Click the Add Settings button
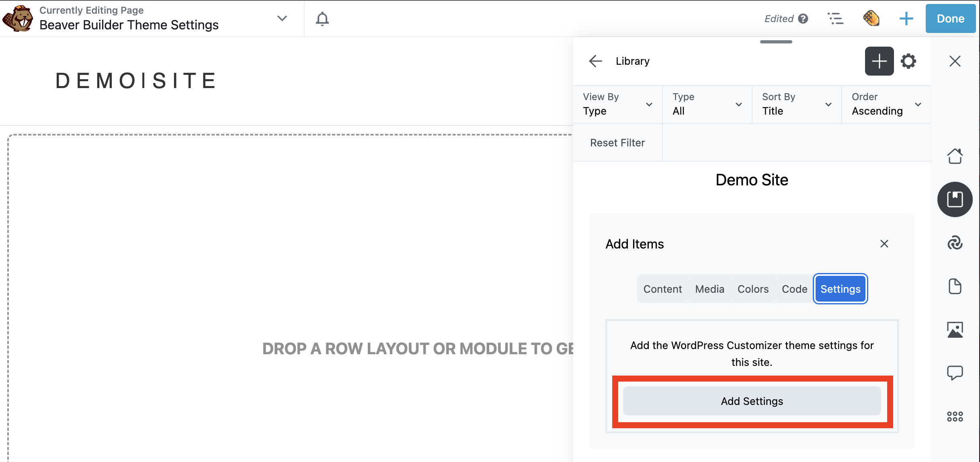The height and width of the screenshot is (462, 980). click(x=752, y=401)
